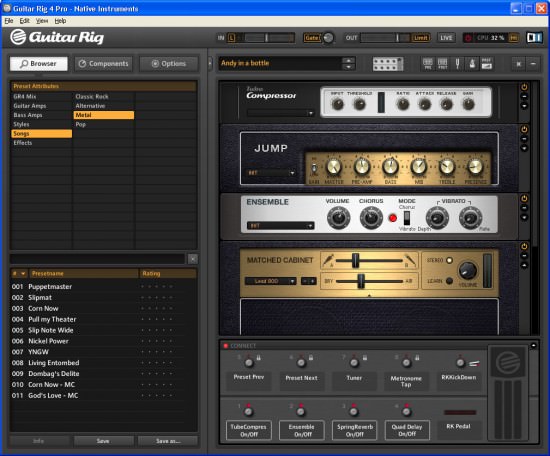Click the rack clear X button in toolbar
This screenshot has height=456, width=550.
[x=518, y=64]
